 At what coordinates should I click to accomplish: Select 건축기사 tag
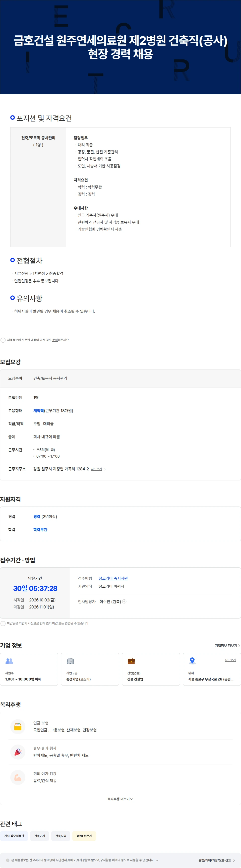coord(40,836)
